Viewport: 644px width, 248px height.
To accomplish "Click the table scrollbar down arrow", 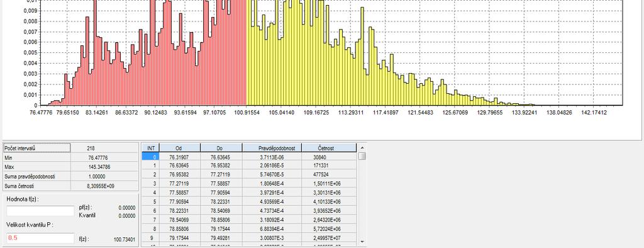I will (x=362, y=242).
